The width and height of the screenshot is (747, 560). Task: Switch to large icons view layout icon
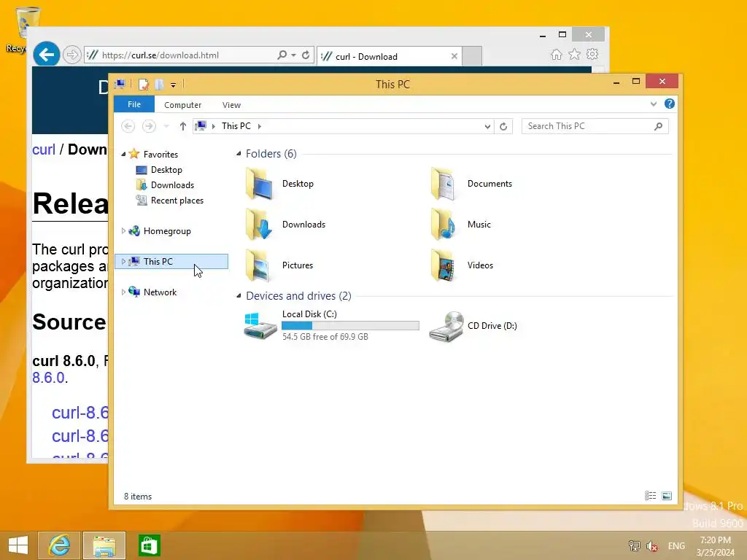[667, 496]
